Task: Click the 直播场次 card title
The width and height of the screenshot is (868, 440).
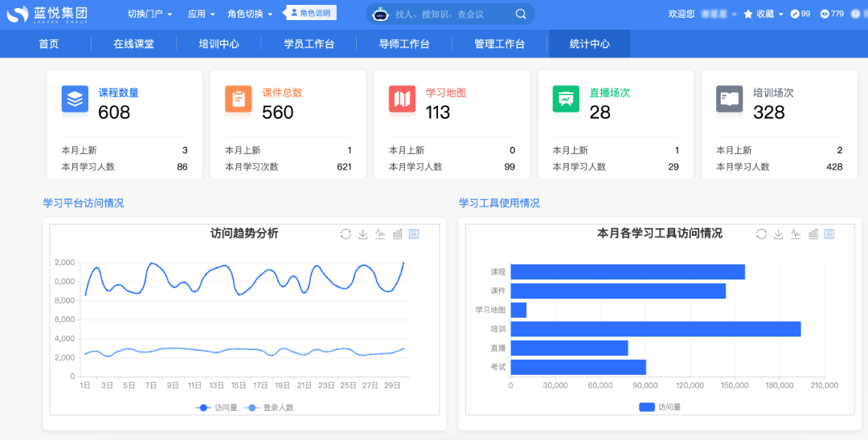Action: pyautogui.click(x=609, y=93)
